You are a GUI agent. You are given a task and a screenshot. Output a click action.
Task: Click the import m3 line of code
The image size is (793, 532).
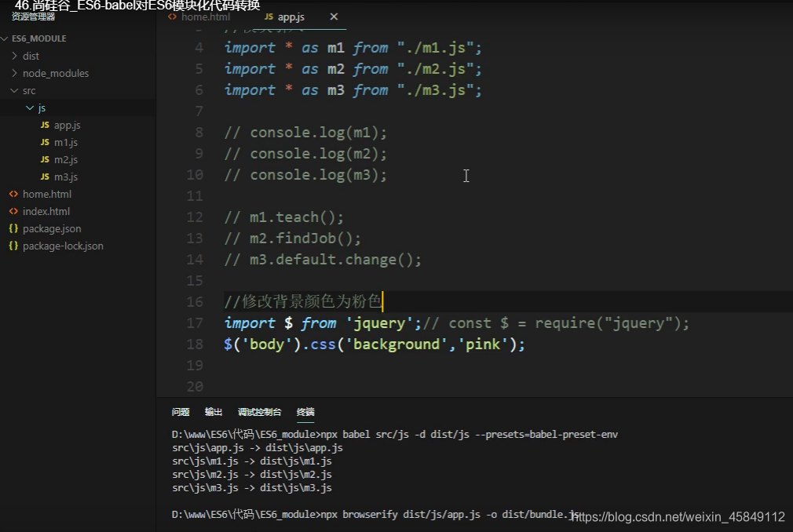[x=353, y=90]
